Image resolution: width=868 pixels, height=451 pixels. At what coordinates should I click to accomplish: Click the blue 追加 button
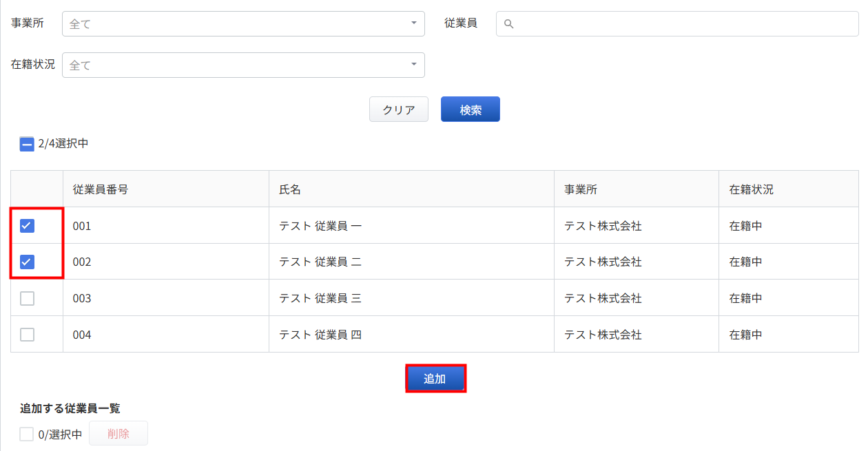tap(435, 379)
